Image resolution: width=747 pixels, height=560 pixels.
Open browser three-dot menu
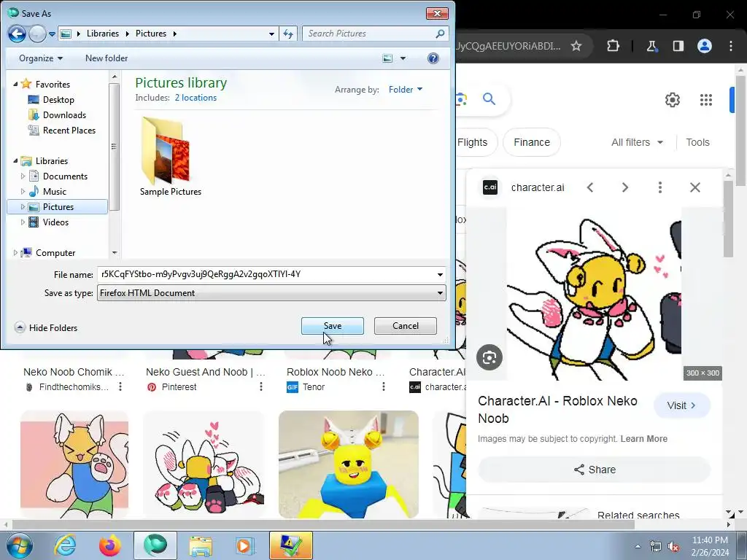(x=731, y=46)
